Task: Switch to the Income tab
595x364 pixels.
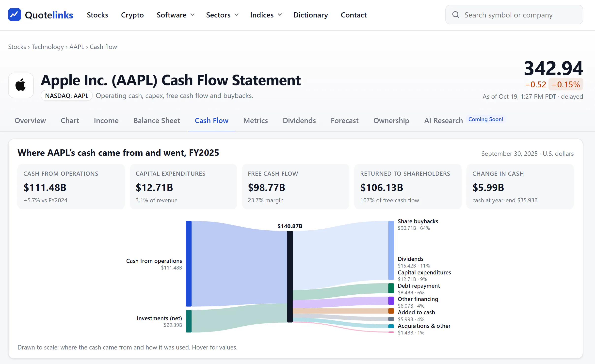Action: (106, 120)
